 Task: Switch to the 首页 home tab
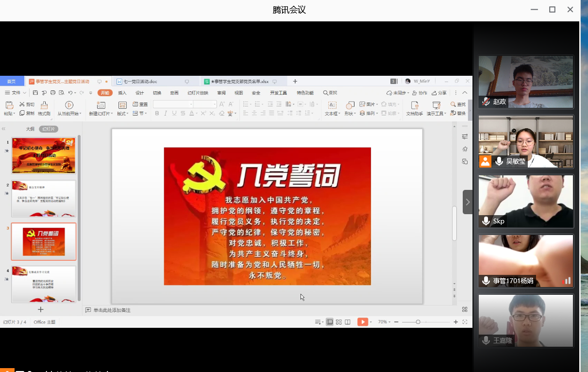click(x=11, y=81)
